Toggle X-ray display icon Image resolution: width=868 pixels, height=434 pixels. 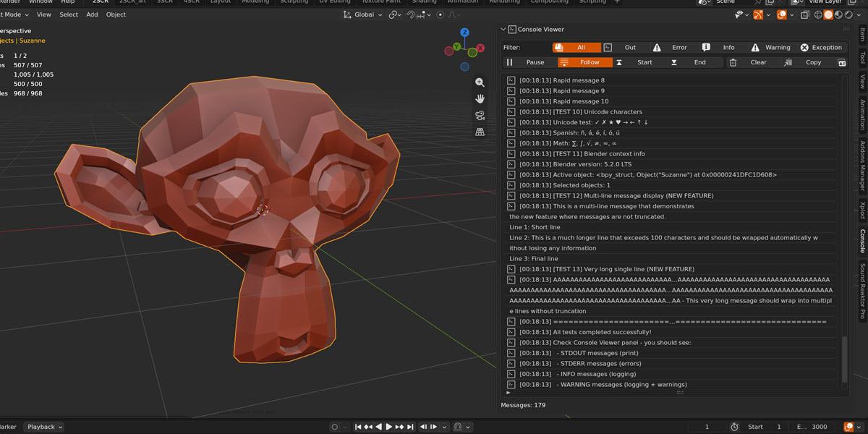point(804,14)
